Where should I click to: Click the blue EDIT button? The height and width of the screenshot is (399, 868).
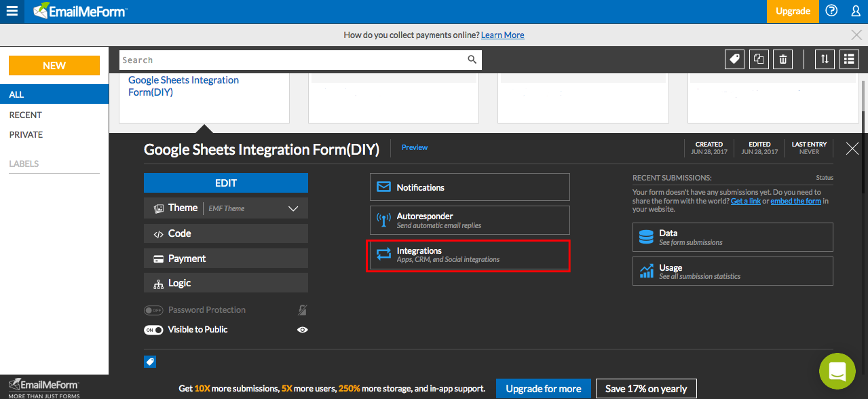click(x=226, y=183)
